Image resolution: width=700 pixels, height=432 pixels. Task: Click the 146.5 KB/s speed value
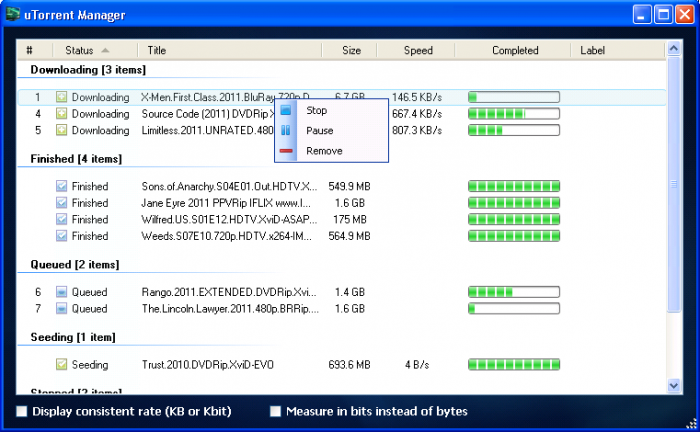417,97
